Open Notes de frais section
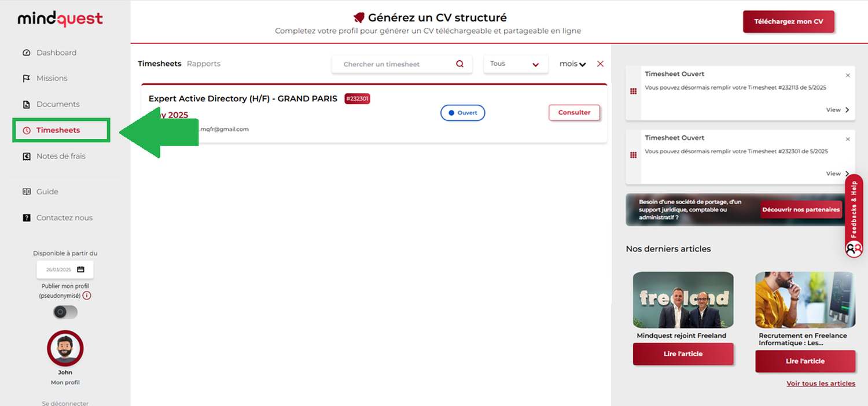Viewport: 868px width, 406px height. coord(61,156)
